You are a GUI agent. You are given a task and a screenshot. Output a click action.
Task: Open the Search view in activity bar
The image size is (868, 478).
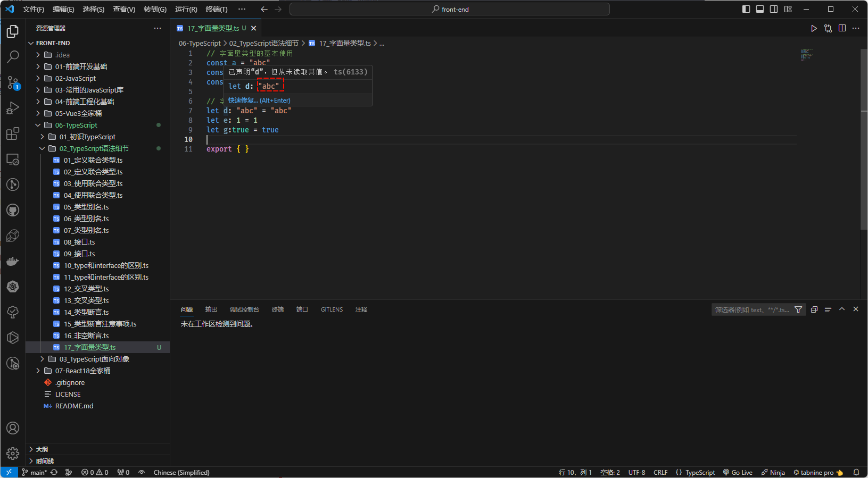point(13,56)
